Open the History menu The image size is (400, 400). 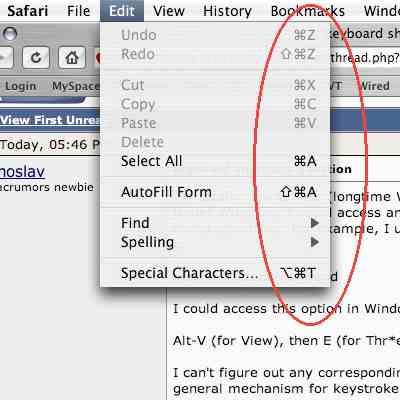(x=228, y=11)
